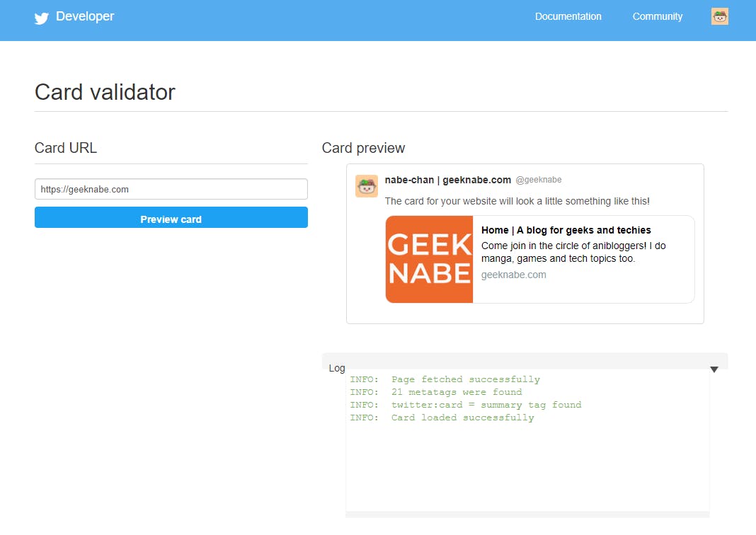Viewport: 756px width, 535px height.
Task: Click nabe-chan | geeknabe.com display name
Action: pos(448,180)
